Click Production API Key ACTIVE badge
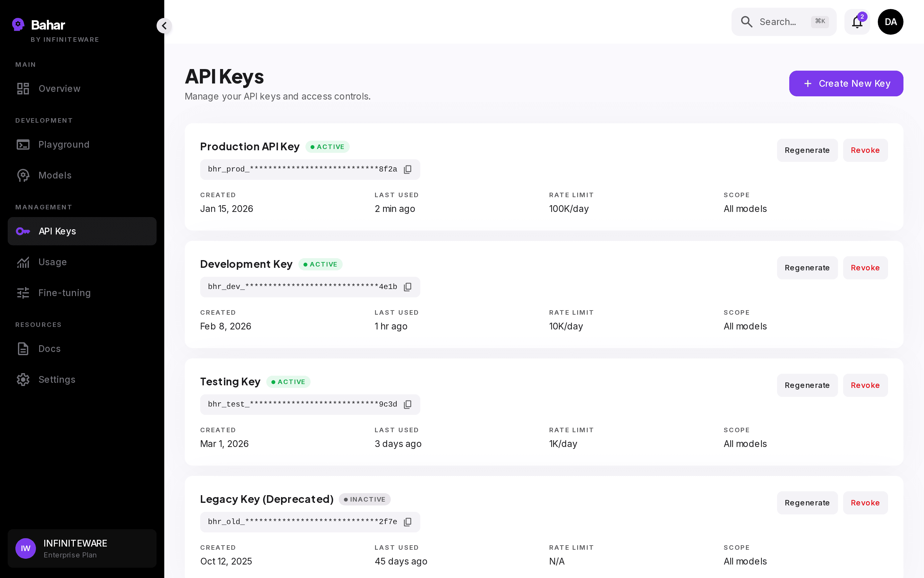Screen dimensions: 924x578 pos(327,147)
